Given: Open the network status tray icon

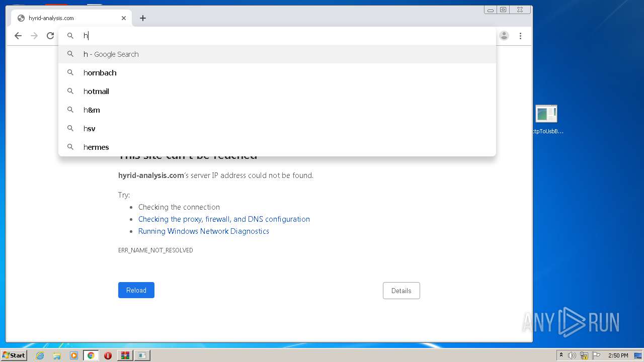Looking at the screenshot, I should [x=584, y=355].
